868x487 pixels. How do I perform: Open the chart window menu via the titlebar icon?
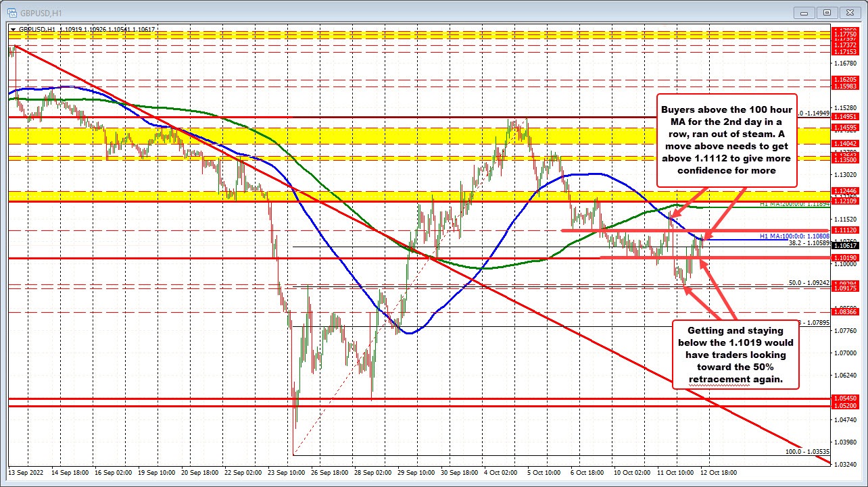pos(11,11)
